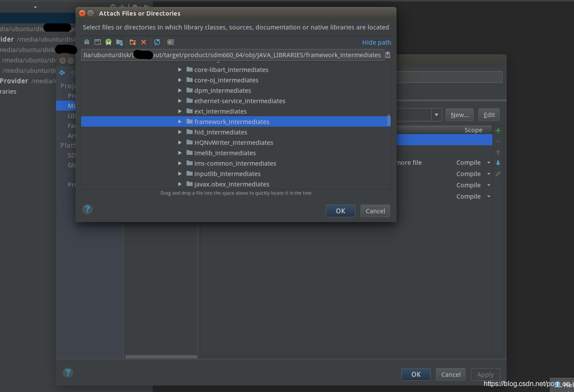Click the pencil edit dependency icon
The image size is (574, 392).
point(498,174)
